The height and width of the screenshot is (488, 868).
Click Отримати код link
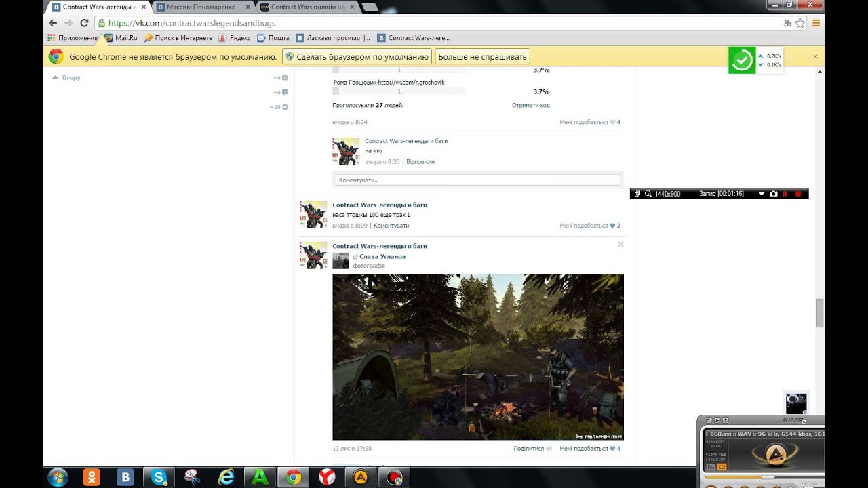pyautogui.click(x=530, y=105)
